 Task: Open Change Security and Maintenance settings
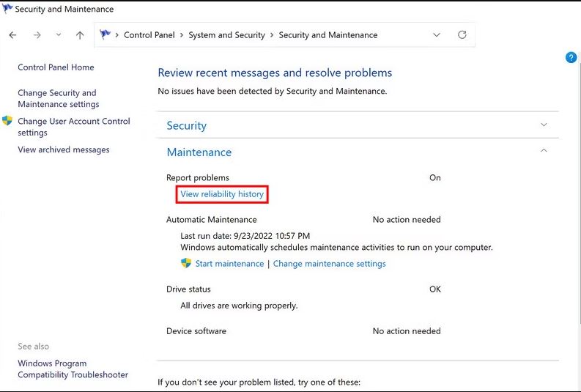(x=59, y=99)
